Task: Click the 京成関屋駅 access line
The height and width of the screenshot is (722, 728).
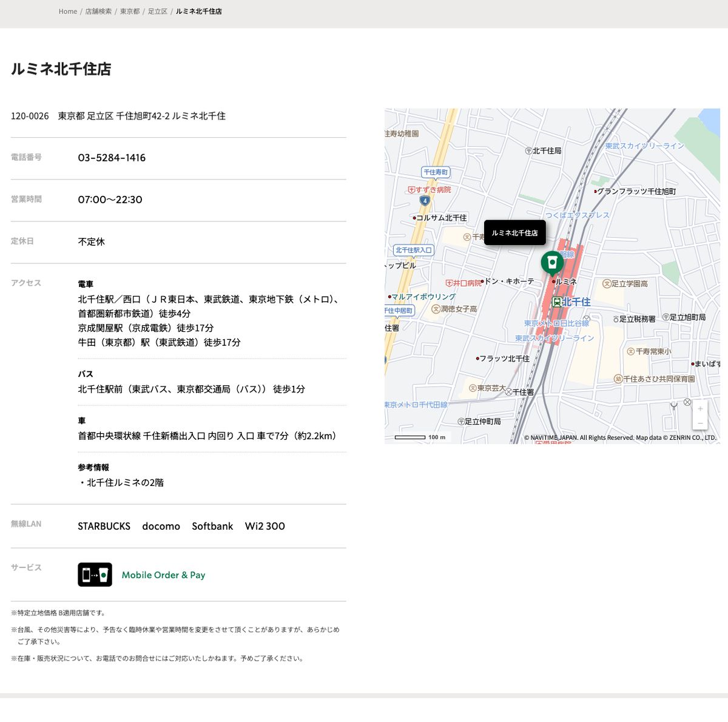Action: click(x=146, y=328)
